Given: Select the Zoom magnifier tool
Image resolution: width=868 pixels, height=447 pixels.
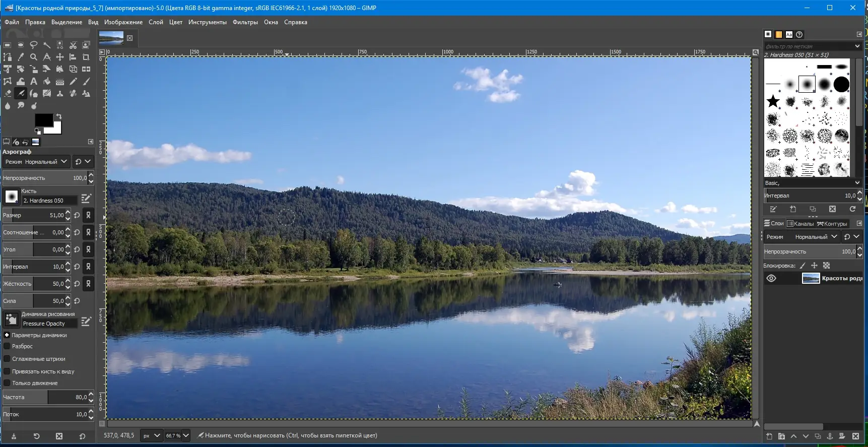Looking at the screenshot, I should coord(34,57).
